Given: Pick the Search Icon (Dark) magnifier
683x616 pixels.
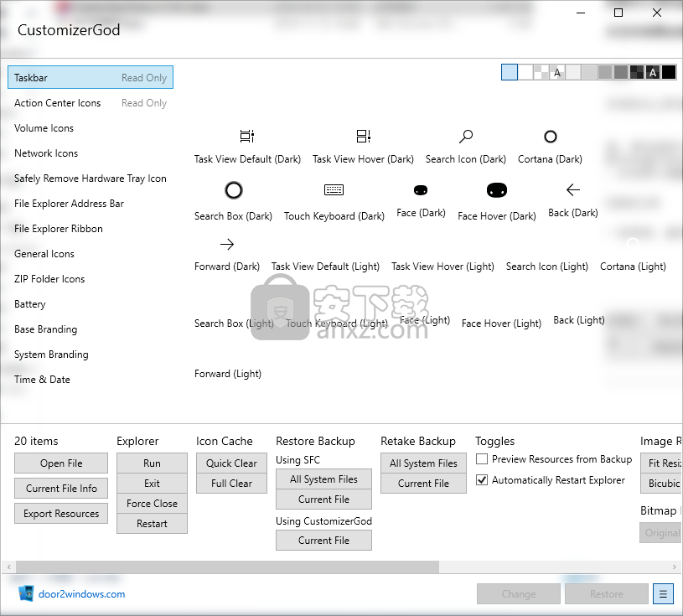Looking at the screenshot, I should click(466, 137).
